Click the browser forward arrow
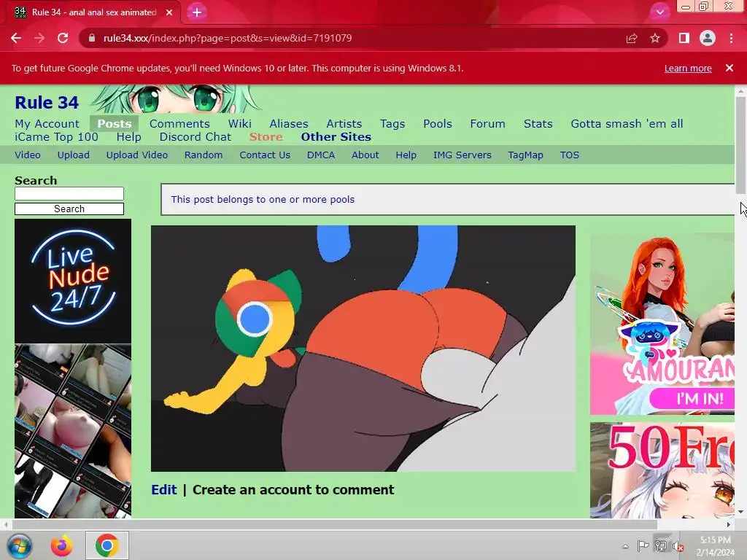Screen dimensions: 747x560 pos(39,38)
